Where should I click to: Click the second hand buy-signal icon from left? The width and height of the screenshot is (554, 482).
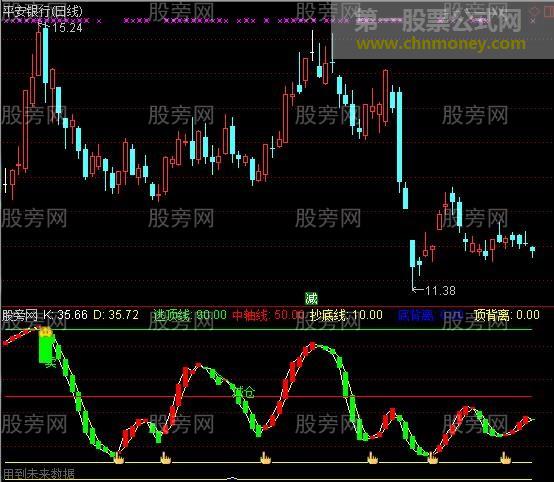coord(166,458)
